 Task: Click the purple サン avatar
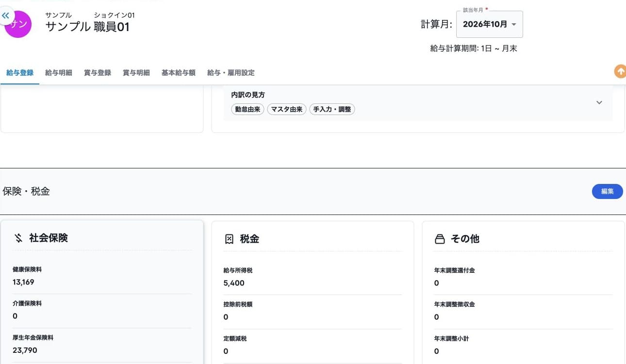click(x=18, y=24)
